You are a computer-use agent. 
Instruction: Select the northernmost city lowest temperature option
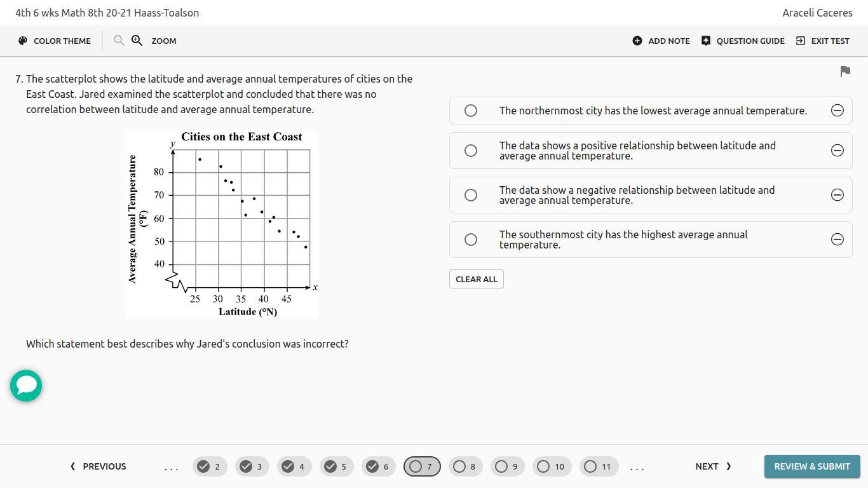click(x=471, y=111)
